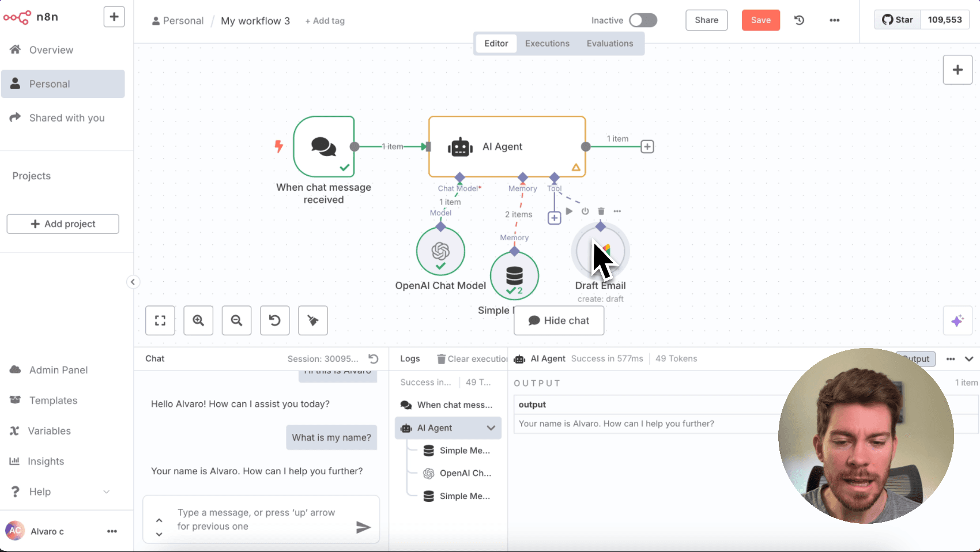Click the Save button
The image size is (980, 552).
coord(760,20)
